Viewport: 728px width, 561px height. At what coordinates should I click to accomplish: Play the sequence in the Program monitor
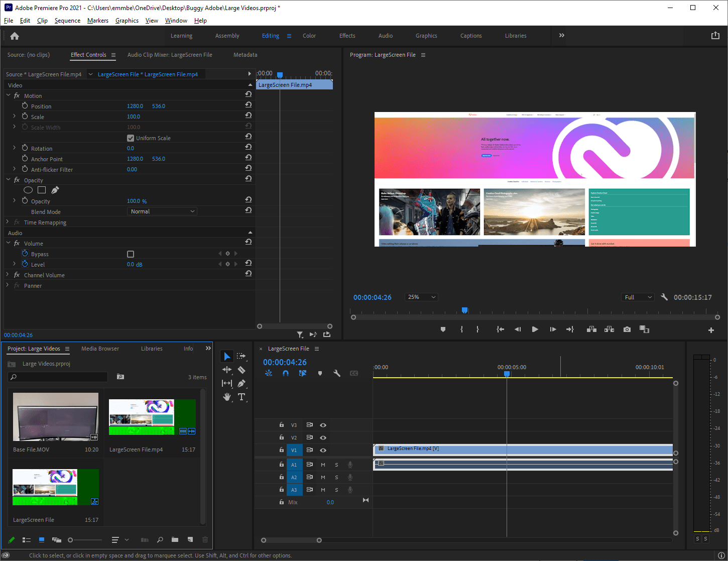coord(535,329)
